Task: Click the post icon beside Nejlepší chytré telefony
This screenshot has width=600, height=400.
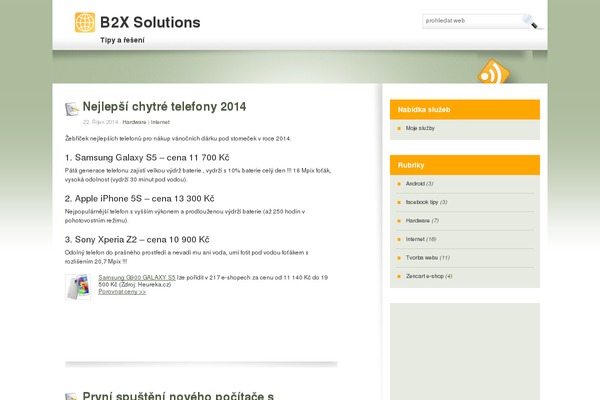Action: (x=72, y=109)
